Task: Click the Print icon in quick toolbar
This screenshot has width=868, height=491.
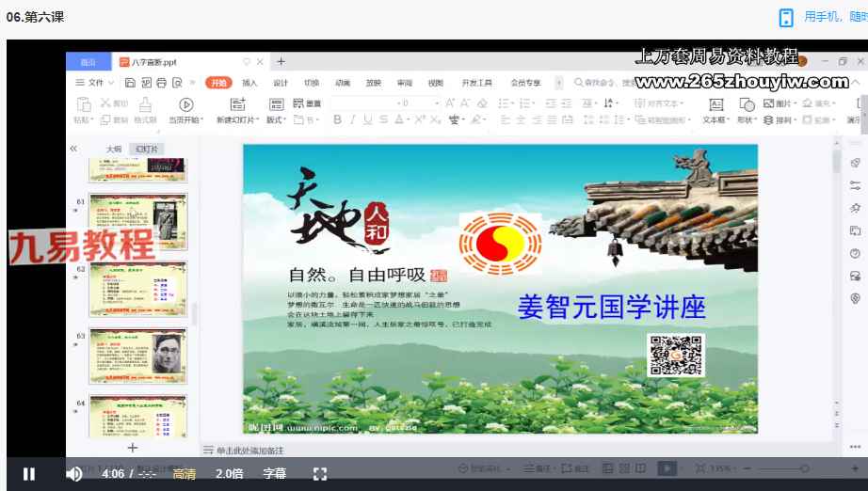Action: 162,83
